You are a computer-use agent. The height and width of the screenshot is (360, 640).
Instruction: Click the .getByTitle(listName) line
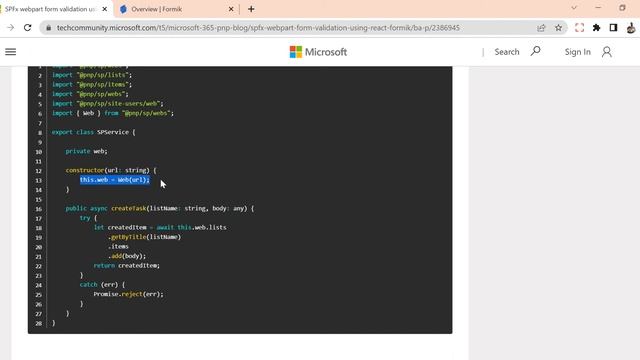pyautogui.click(x=144, y=237)
